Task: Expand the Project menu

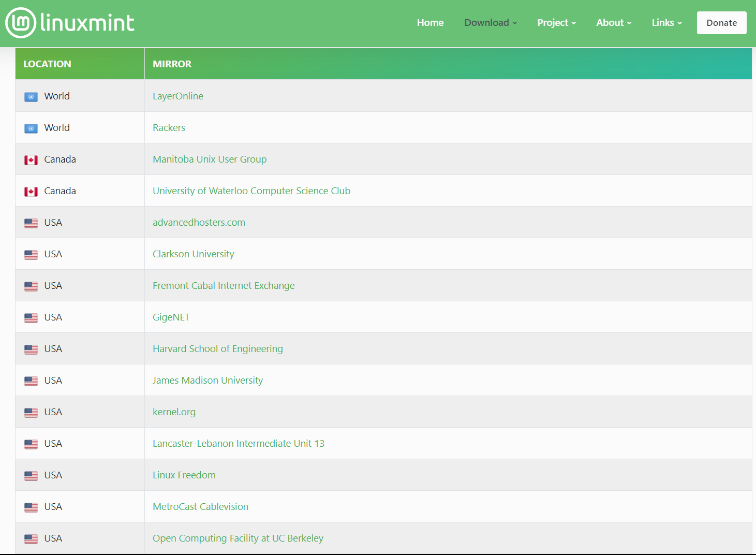Action: click(556, 23)
